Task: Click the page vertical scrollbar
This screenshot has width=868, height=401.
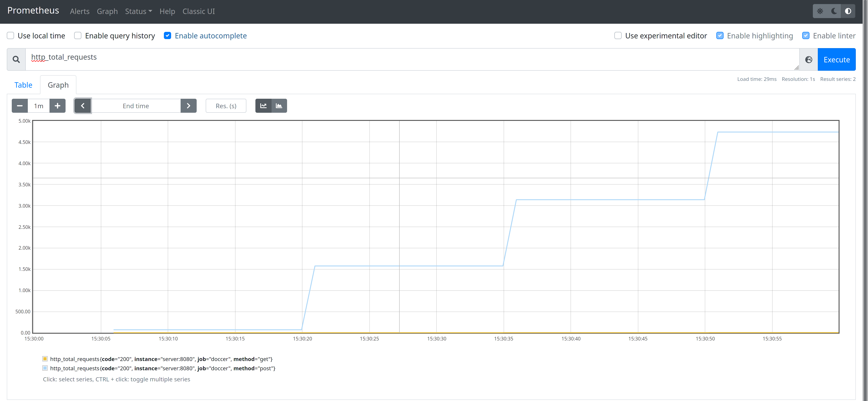Action: [865, 201]
